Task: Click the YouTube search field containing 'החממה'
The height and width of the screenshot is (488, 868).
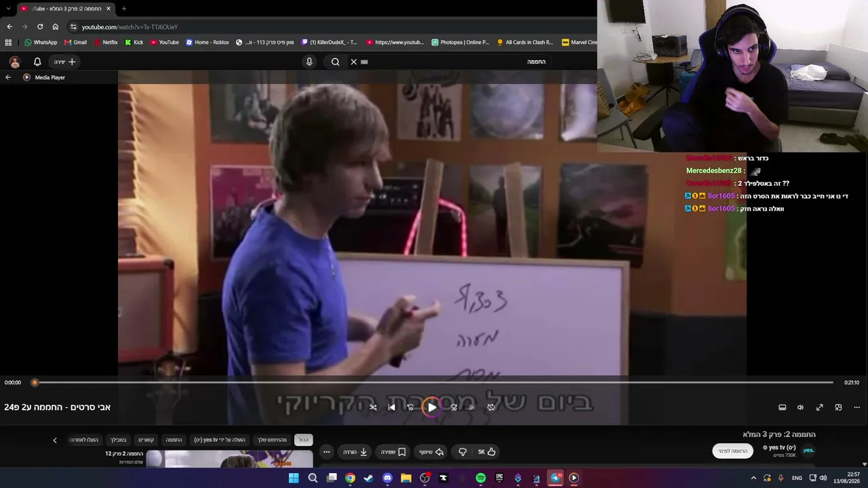Action: (x=454, y=62)
